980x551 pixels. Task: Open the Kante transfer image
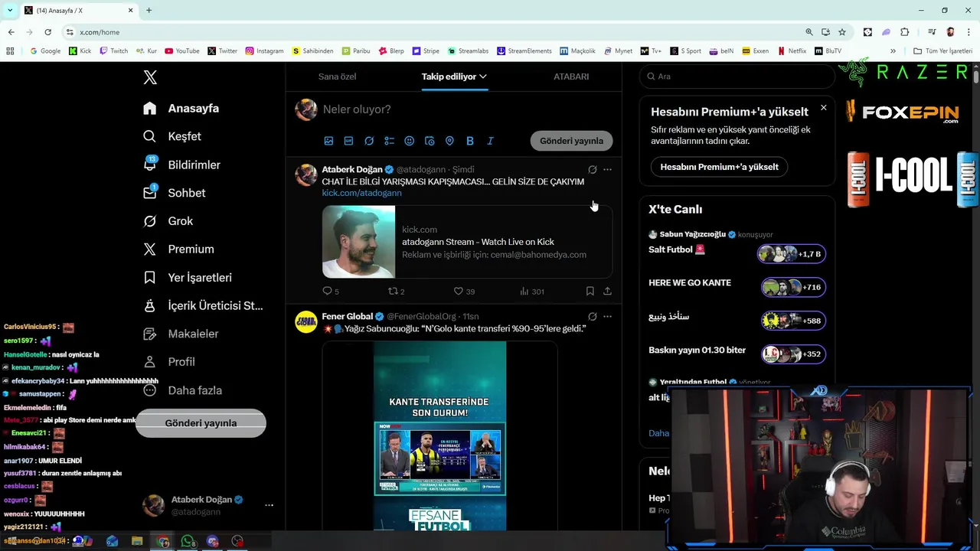[439, 436]
